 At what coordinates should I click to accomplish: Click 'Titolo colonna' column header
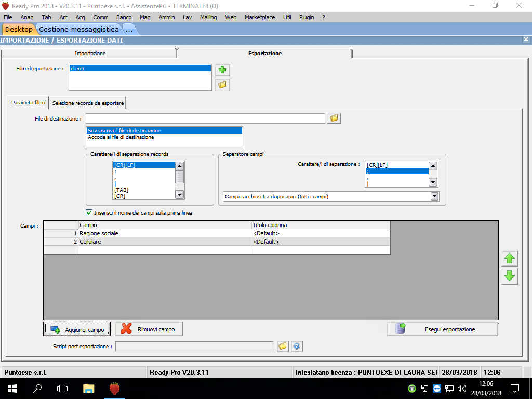321,225
